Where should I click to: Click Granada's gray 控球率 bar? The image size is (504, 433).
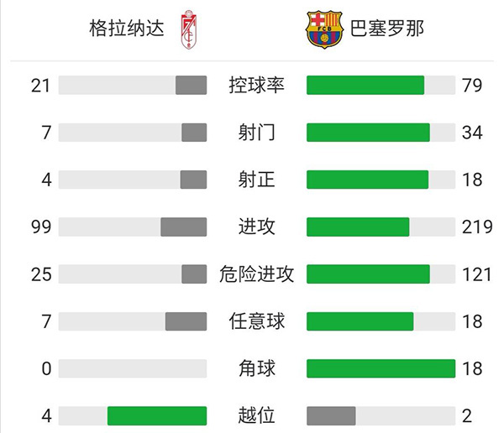point(191,86)
